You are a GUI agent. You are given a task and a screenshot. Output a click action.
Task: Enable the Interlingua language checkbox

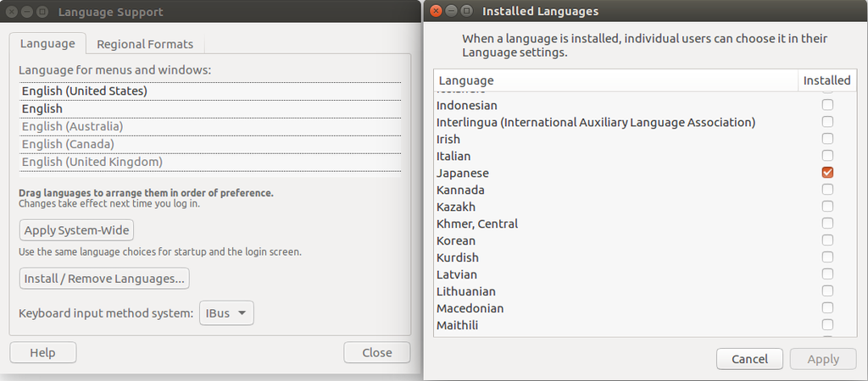point(827,122)
